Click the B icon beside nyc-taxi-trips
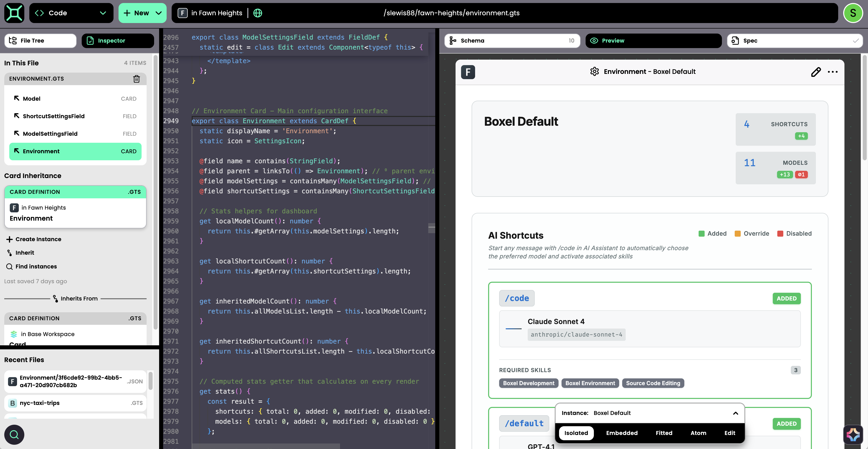 pos(13,403)
